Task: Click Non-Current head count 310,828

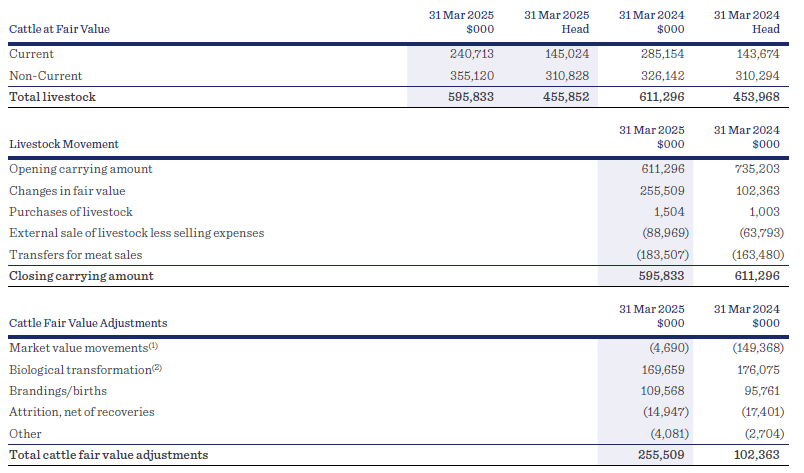Action: click(x=566, y=76)
